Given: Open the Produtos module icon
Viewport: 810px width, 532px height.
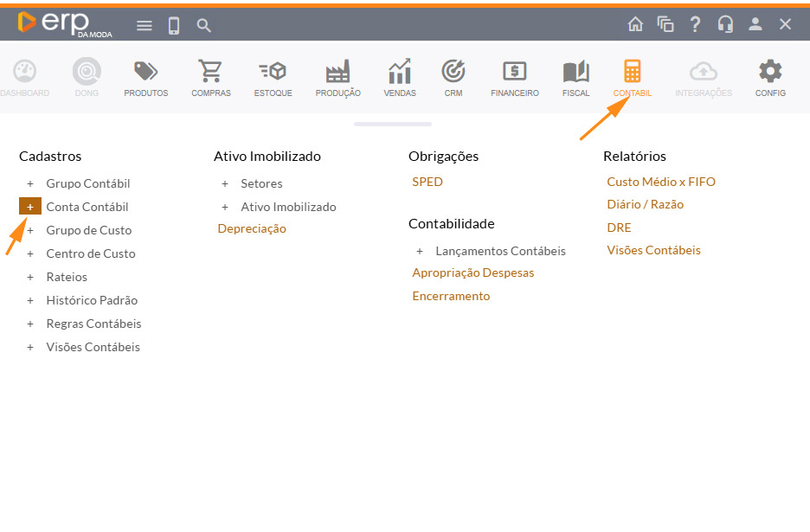Looking at the screenshot, I should pos(145,78).
